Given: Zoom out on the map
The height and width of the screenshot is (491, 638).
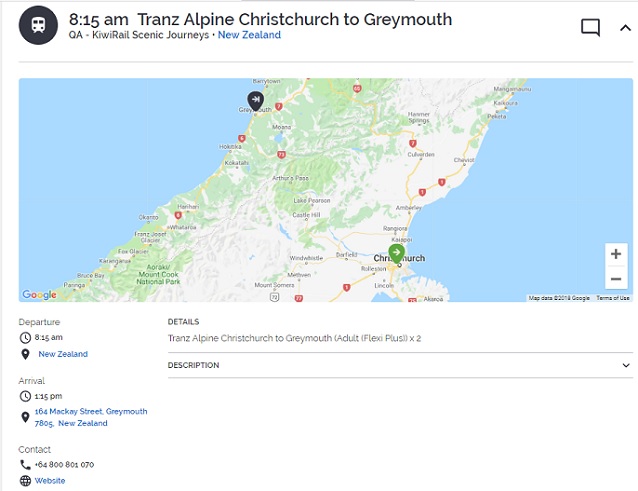Looking at the screenshot, I should tap(615, 283).
